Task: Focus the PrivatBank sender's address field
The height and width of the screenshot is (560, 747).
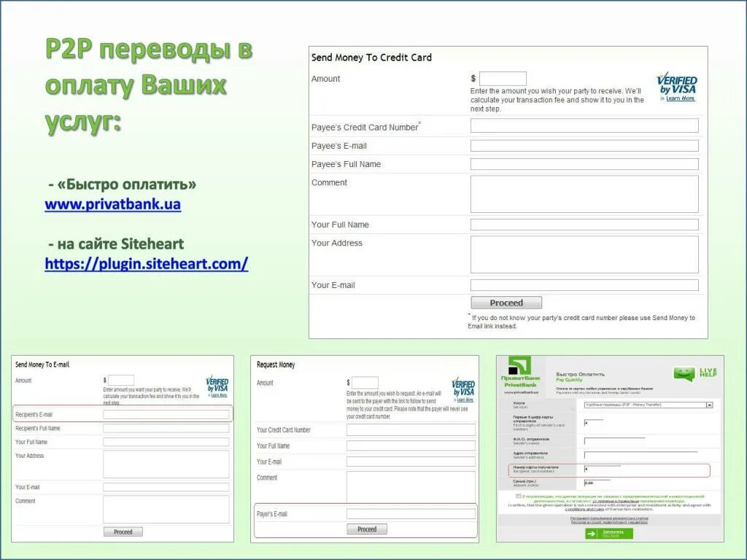Action: coord(640,455)
